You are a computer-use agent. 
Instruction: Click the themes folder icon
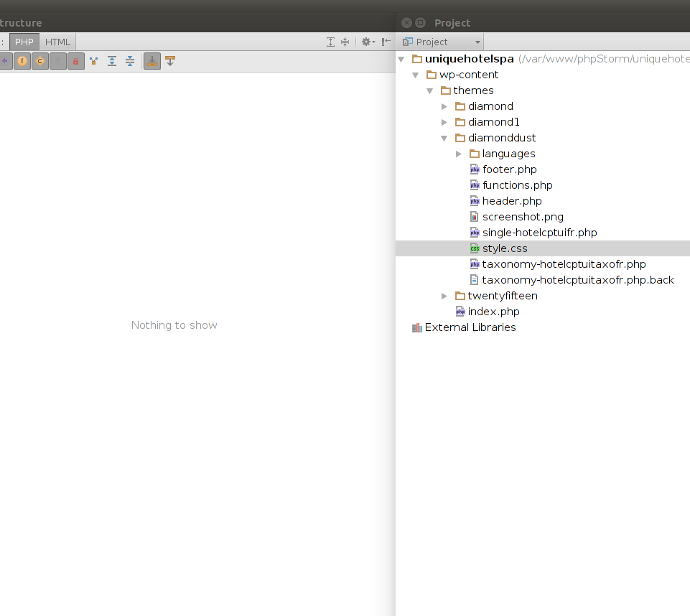click(446, 90)
